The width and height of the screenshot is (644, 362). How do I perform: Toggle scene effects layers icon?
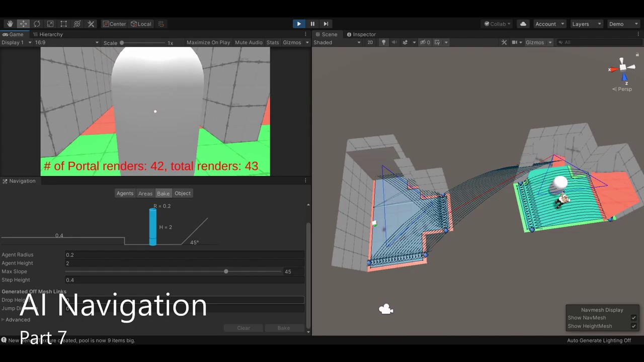(x=405, y=42)
